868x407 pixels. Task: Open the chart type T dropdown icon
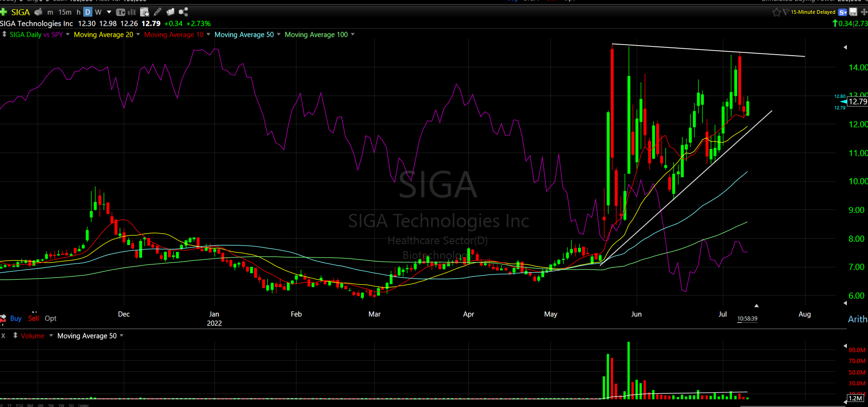click(121, 12)
